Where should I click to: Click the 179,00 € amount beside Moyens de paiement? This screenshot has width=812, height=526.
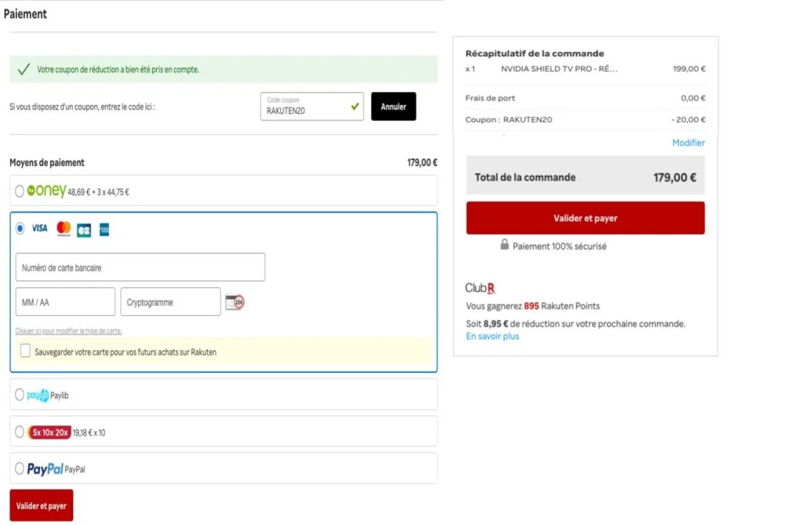pyautogui.click(x=422, y=162)
